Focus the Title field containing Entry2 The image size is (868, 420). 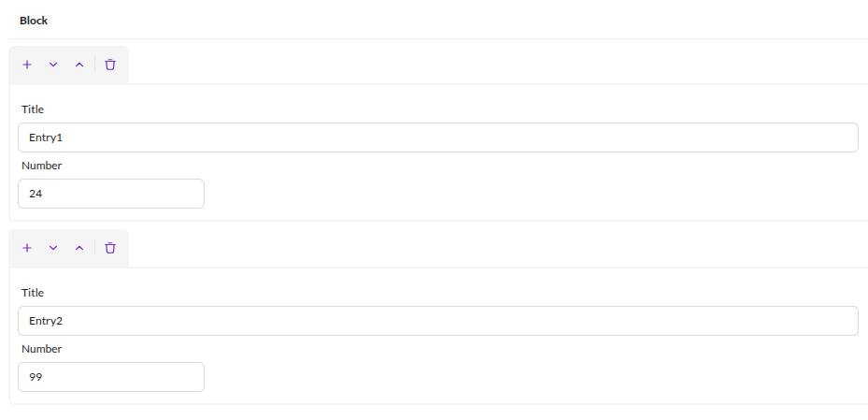click(x=438, y=321)
